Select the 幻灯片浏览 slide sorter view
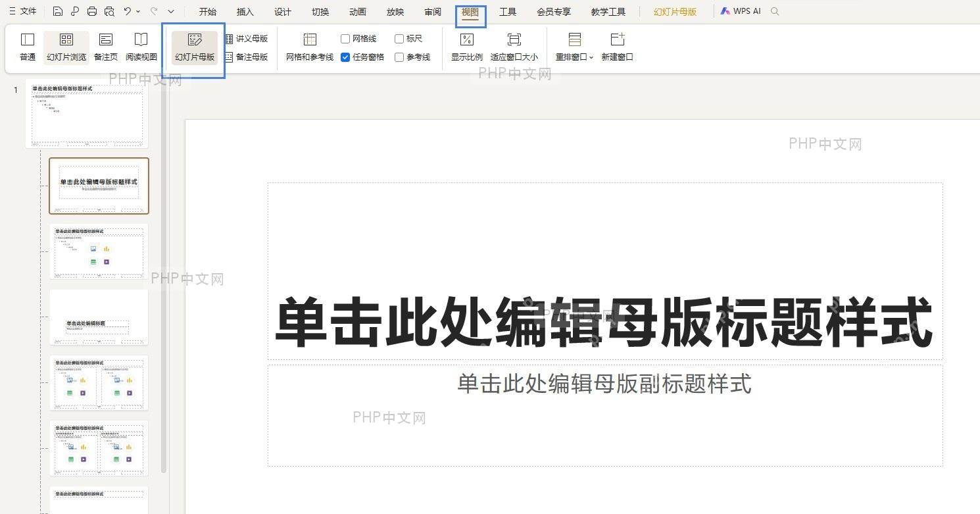 [66, 47]
